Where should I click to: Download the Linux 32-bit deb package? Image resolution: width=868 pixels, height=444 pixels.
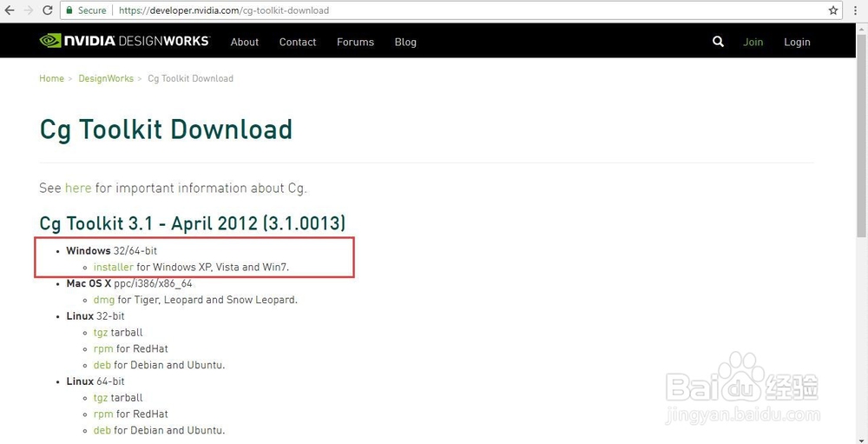click(x=102, y=365)
